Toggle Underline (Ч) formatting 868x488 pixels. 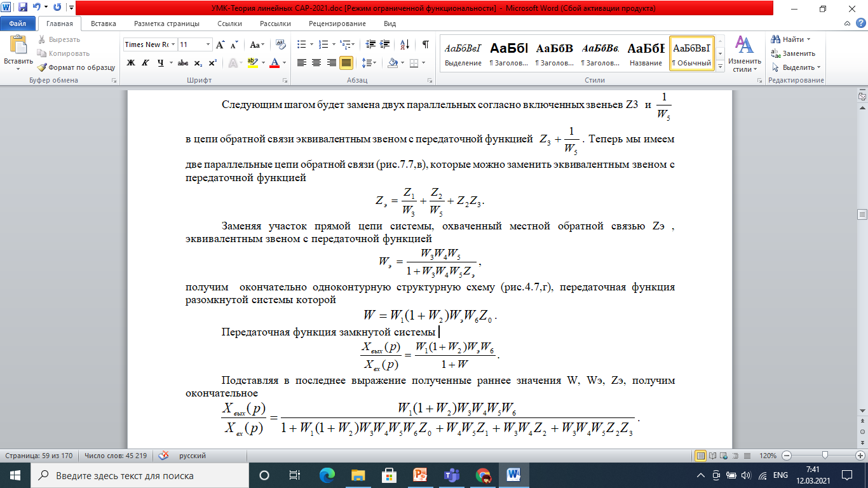coord(160,63)
